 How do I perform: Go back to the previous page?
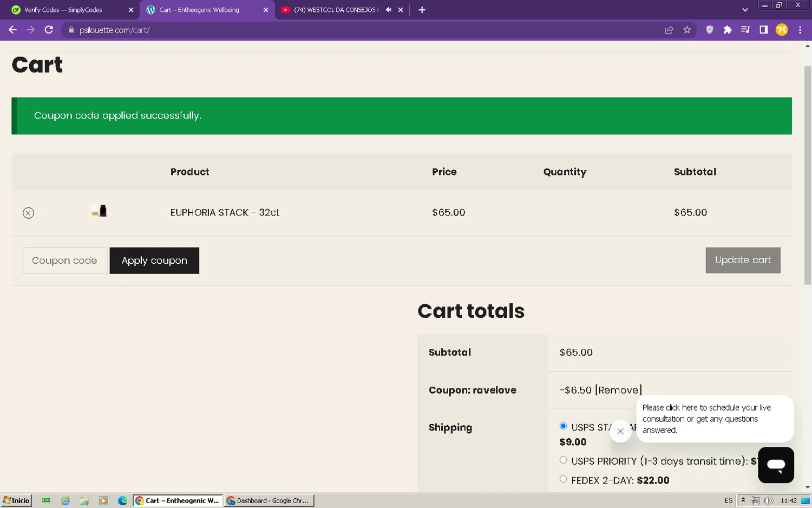(12, 30)
